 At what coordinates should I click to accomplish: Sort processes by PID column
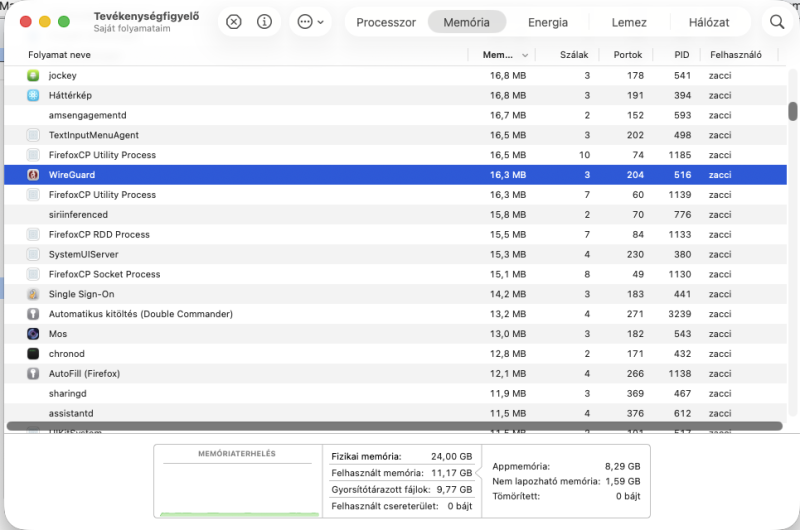pos(681,55)
